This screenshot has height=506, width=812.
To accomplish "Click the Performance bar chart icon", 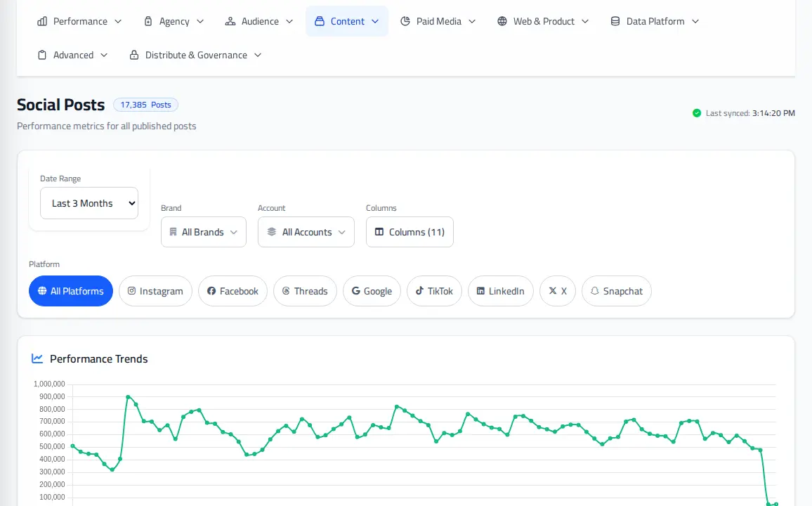I will click(x=42, y=21).
